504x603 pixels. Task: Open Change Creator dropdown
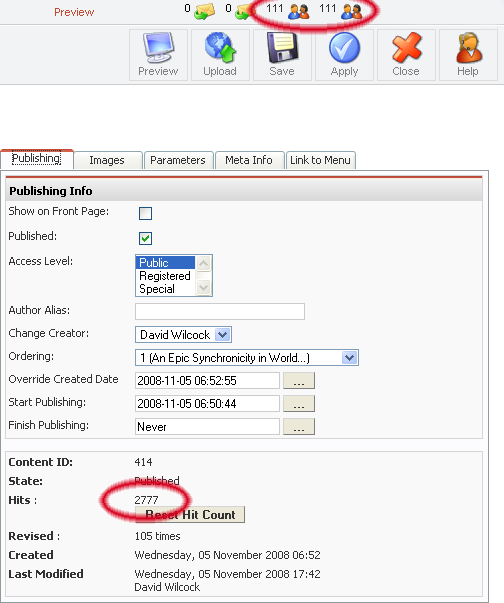click(183, 335)
